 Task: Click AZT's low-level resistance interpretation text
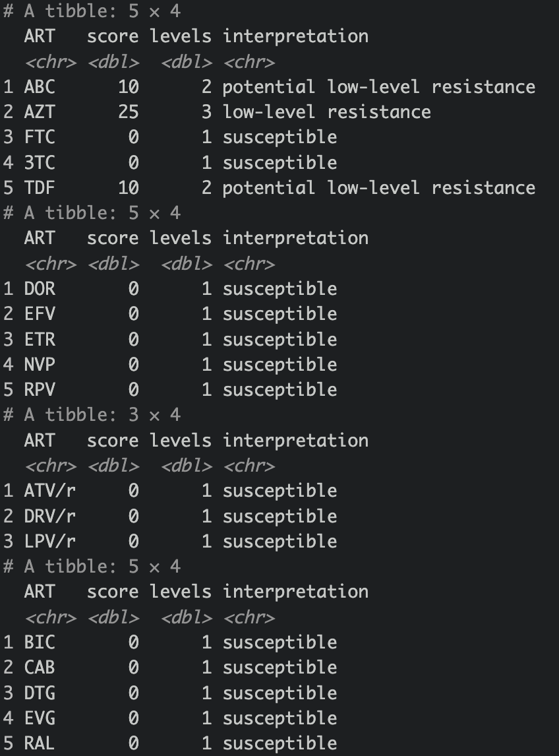pyautogui.click(x=326, y=112)
